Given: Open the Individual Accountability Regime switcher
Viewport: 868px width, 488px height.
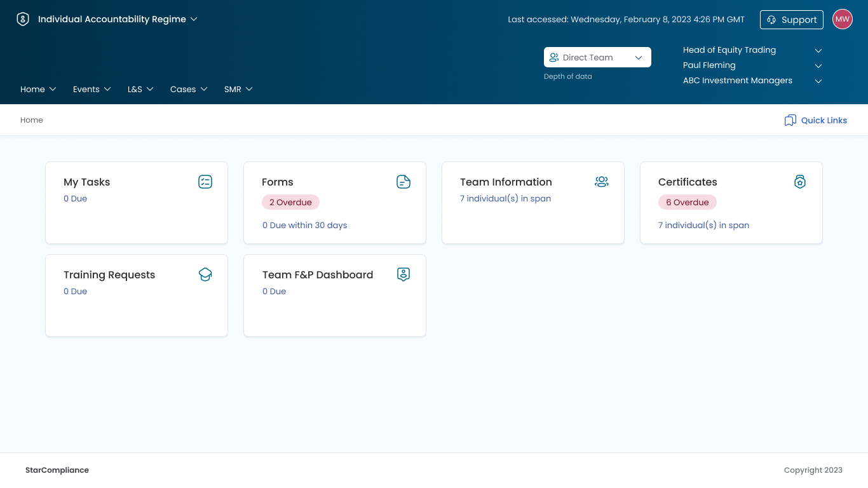Looking at the screenshot, I should (118, 19).
